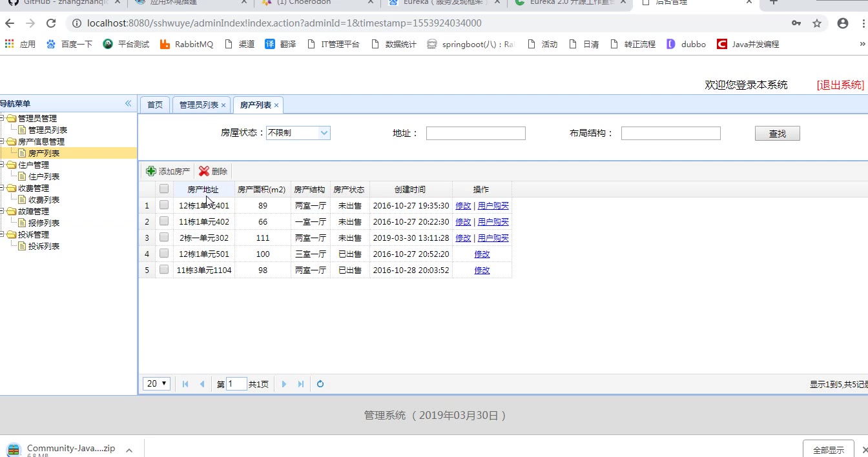The height and width of the screenshot is (457, 868).
Task: Click browser back arrow
Action: (10, 23)
